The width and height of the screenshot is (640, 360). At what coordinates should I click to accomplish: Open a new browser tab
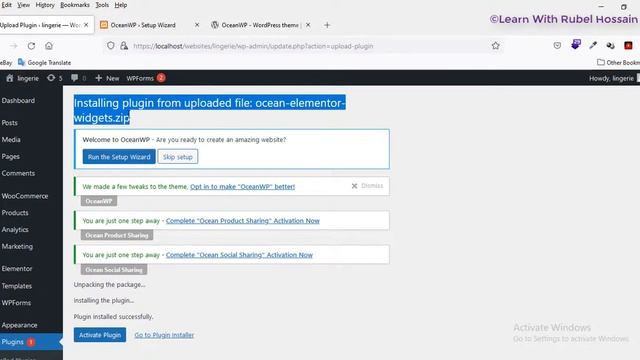point(327,25)
